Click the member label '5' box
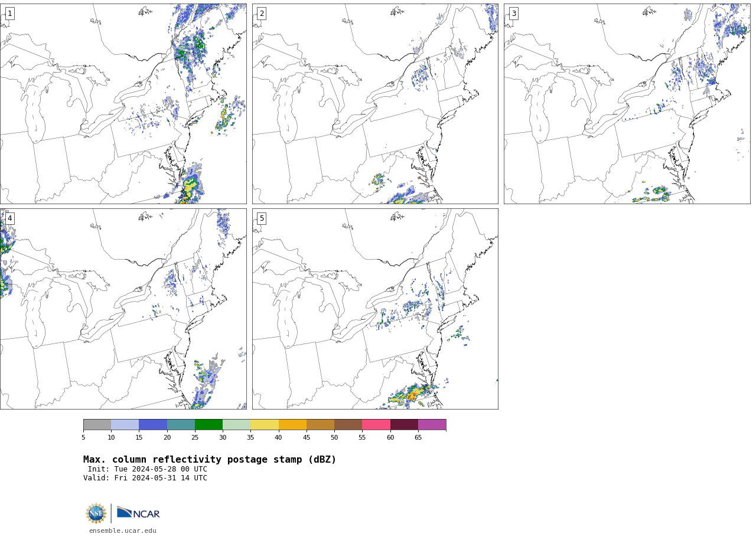756x537 pixels. (262, 218)
